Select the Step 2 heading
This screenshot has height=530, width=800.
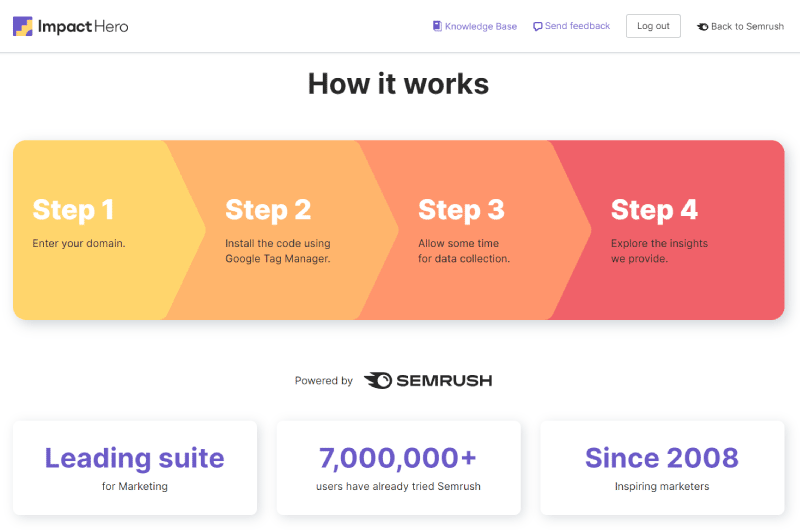point(268,210)
